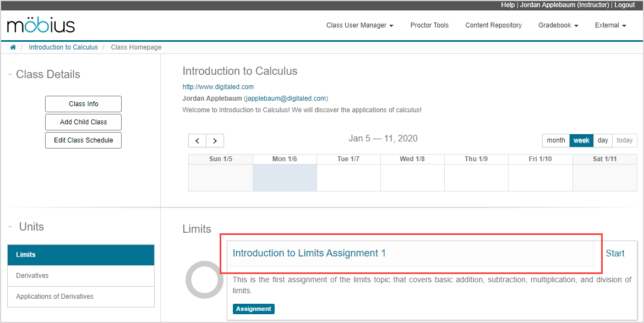The height and width of the screenshot is (323, 644).
Task: Open Proctor Tools menu item
Action: 429,25
